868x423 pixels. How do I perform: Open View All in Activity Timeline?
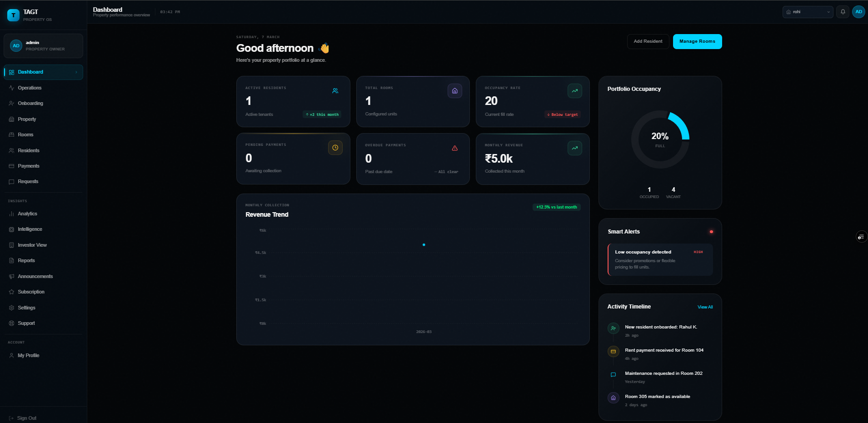[x=705, y=307]
